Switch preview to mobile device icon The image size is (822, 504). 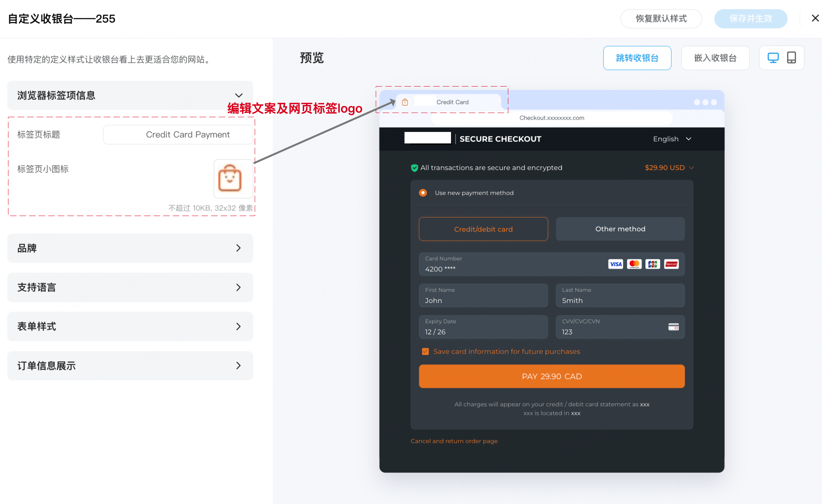(x=791, y=58)
